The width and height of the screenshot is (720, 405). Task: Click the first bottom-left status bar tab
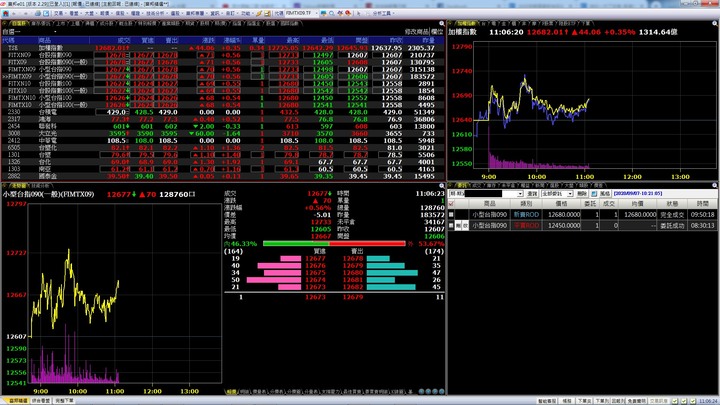point(18,401)
